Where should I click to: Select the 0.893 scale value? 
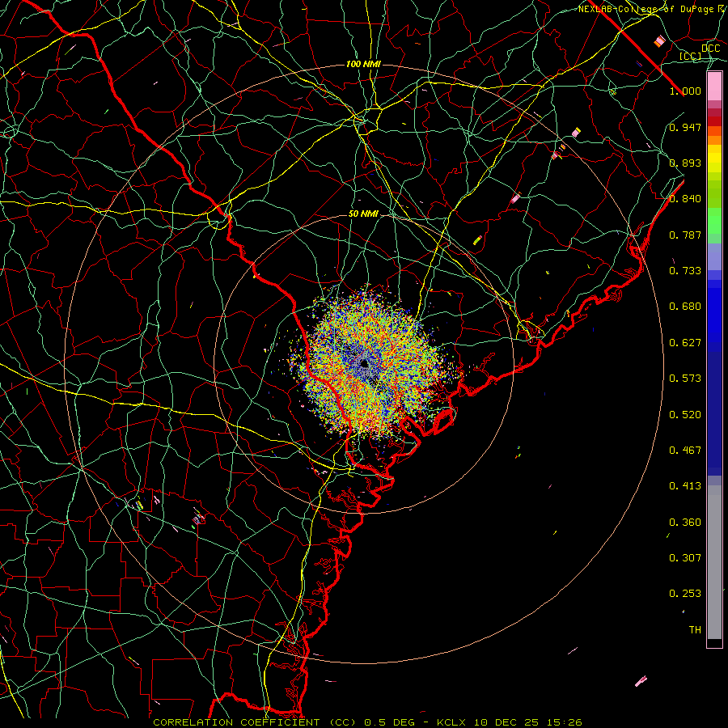click(x=685, y=163)
